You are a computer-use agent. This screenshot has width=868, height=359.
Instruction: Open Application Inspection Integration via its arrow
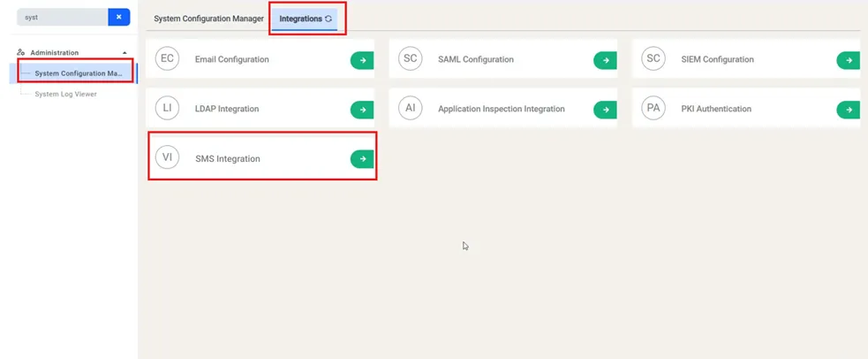(605, 110)
